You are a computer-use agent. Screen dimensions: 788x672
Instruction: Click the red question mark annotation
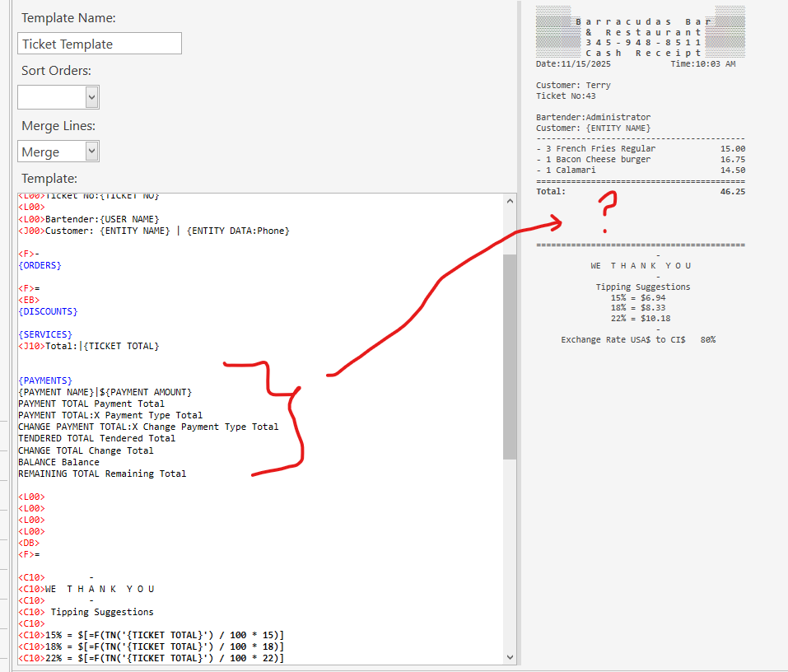[x=607, y=211]
